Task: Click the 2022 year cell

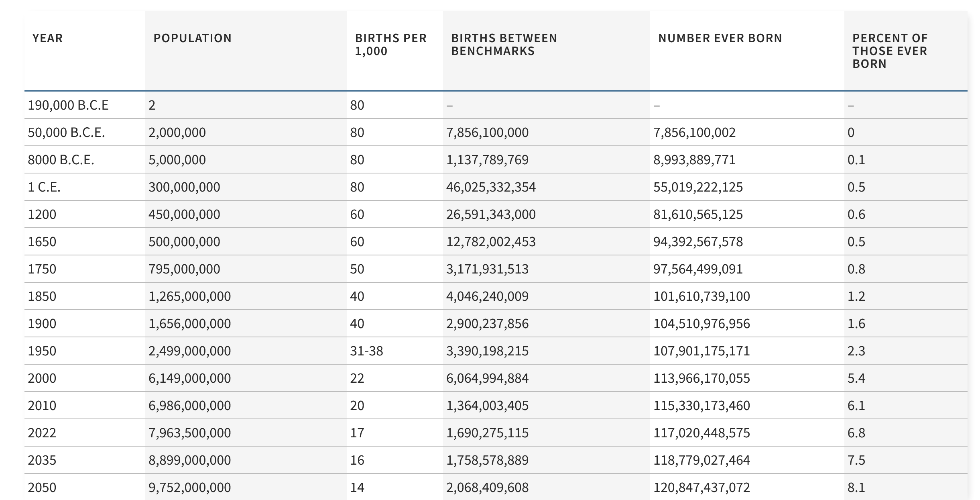Action: 42,433
